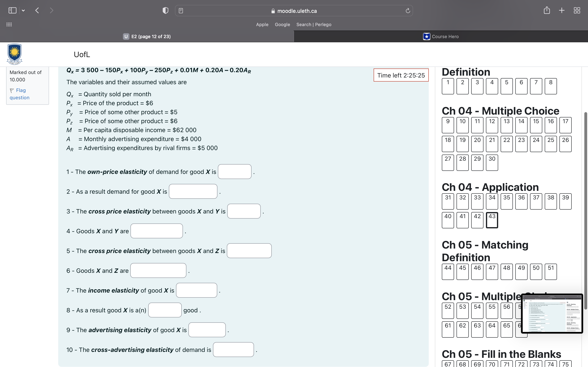Screen dimensions: 588x367
Task: Click the Share icon in the toolbar
Action: pyautogui.click(x=547, y=10)
